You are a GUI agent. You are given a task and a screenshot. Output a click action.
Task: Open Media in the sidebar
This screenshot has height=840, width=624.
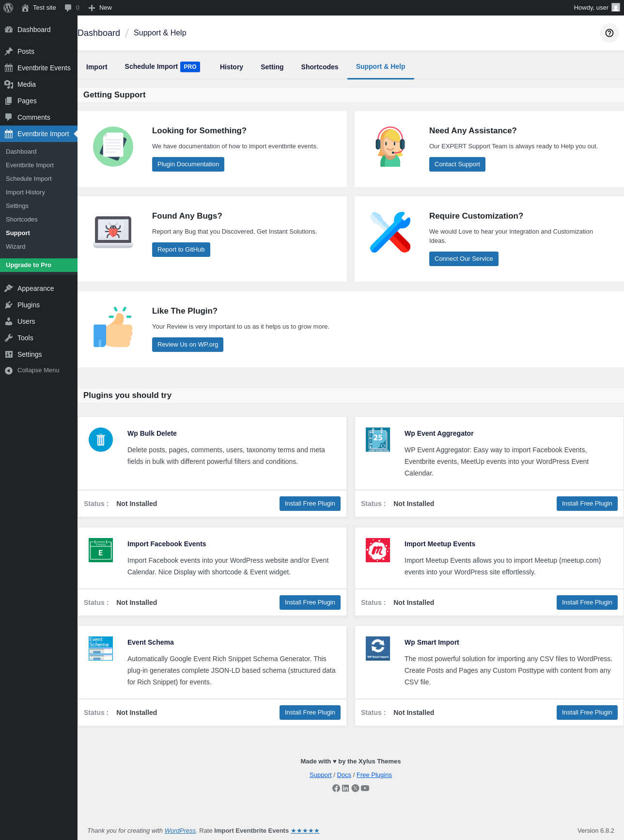pyautogui.click(x=39, y=84)
